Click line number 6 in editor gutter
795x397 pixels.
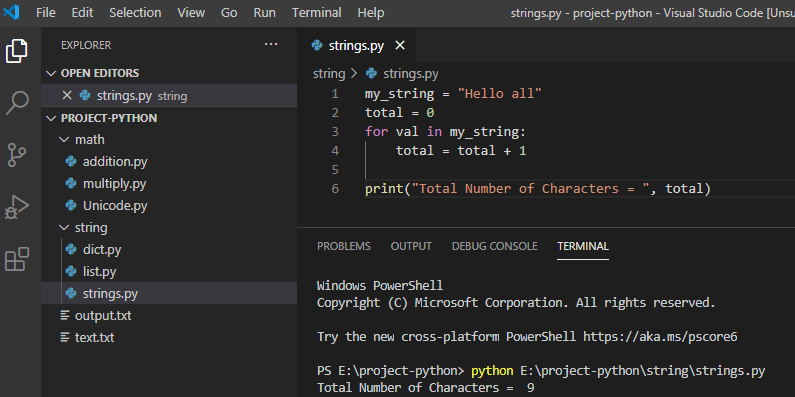pyautogui.click(x=335, y=189)
